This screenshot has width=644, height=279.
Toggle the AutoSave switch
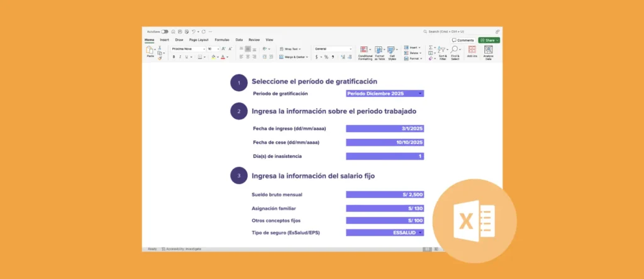tap(165, 31)
